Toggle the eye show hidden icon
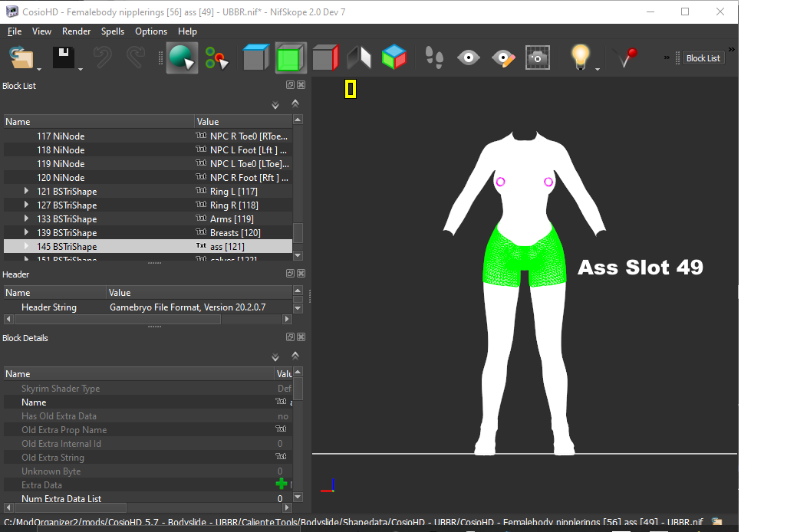Image resolution: width=797 pixels, height=532 pixels. 468,57
